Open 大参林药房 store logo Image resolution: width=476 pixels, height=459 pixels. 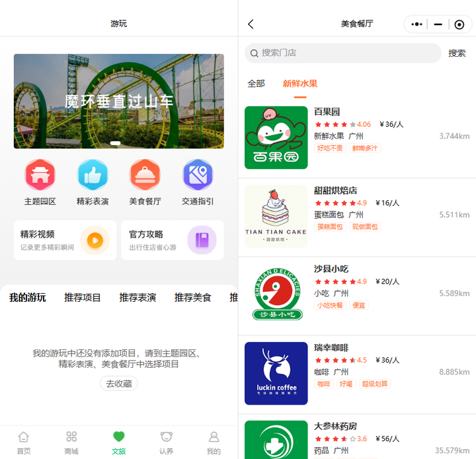pos(276,440)
